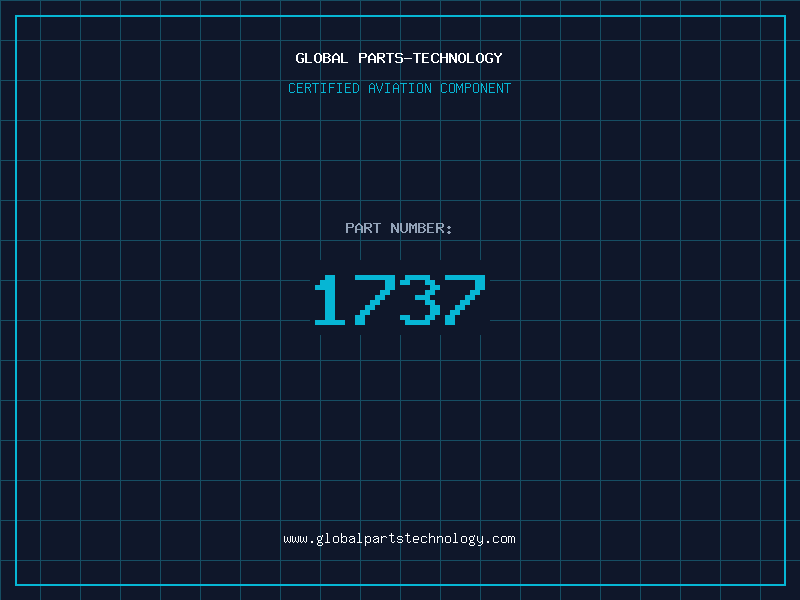800x600 pixels.
Task: Click the www prefix of the URL
Action: tap(295, 539)
